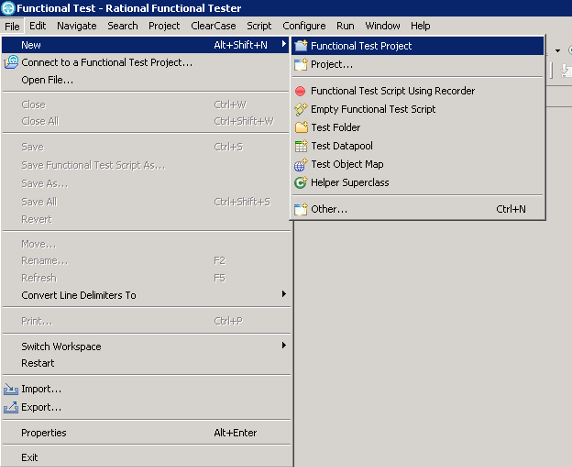
Task: Click the Test Datapool table icon
Action: click(x=301, y=146)
